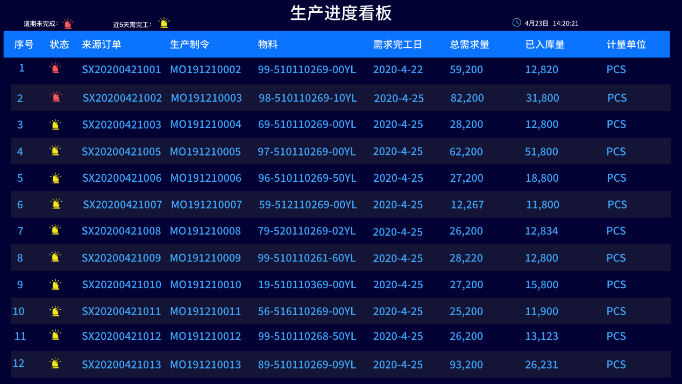This screenshot has width=682, height=384.
Task: Click the 生产制令 column header
Action: coord(190,44)
